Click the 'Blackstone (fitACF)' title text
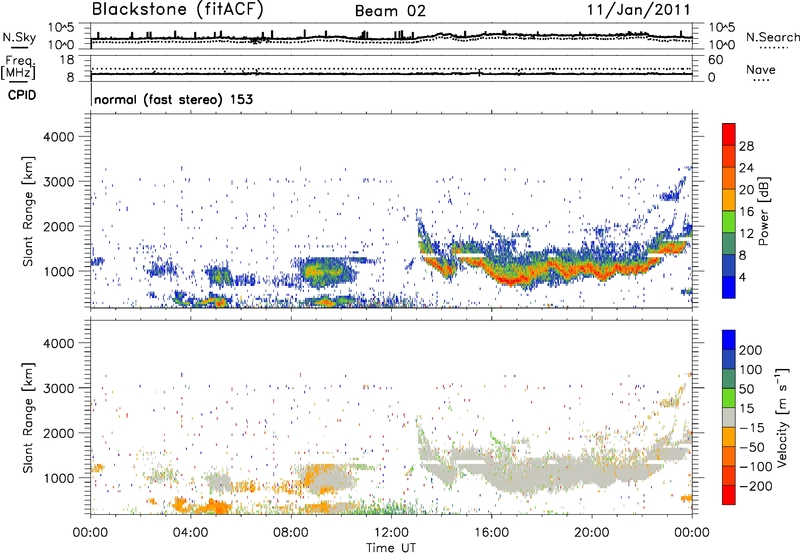Viewport: 800px width, 554px height. (x=177, y=10)
